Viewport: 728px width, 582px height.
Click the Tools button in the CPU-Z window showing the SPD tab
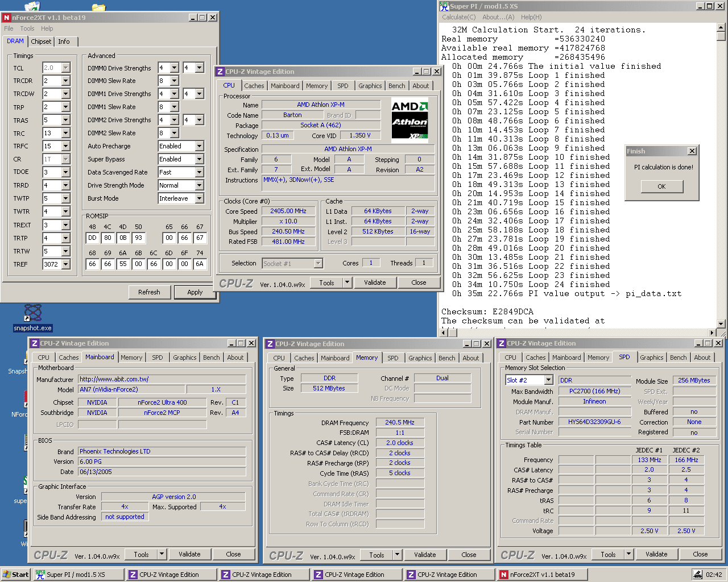point(608,554)
